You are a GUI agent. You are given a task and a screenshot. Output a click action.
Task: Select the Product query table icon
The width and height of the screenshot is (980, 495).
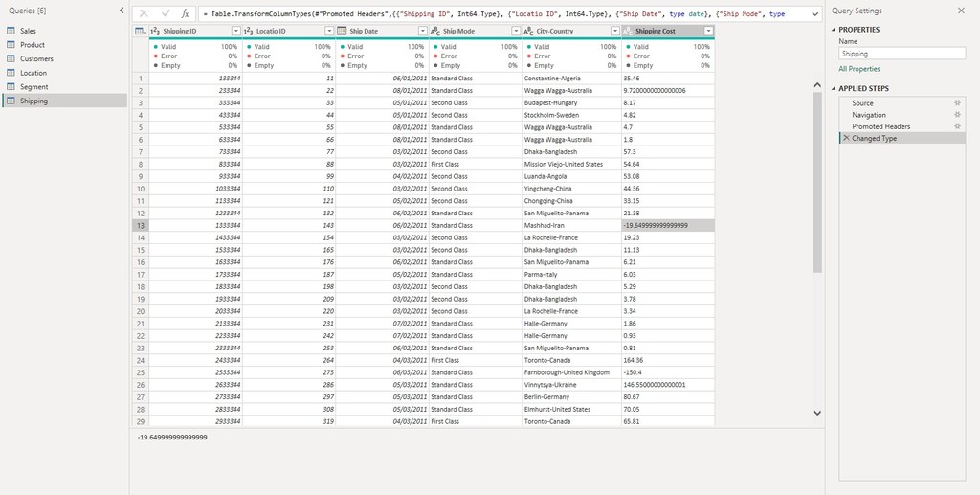click(11, 45)
